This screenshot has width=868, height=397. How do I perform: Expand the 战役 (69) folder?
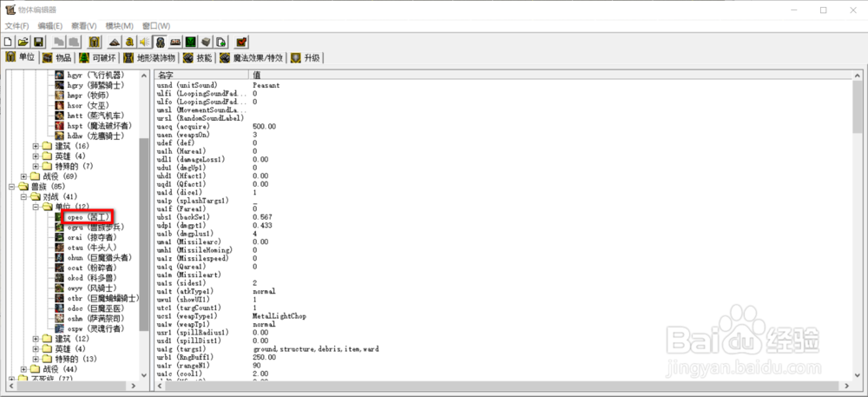tap(23, 176)
